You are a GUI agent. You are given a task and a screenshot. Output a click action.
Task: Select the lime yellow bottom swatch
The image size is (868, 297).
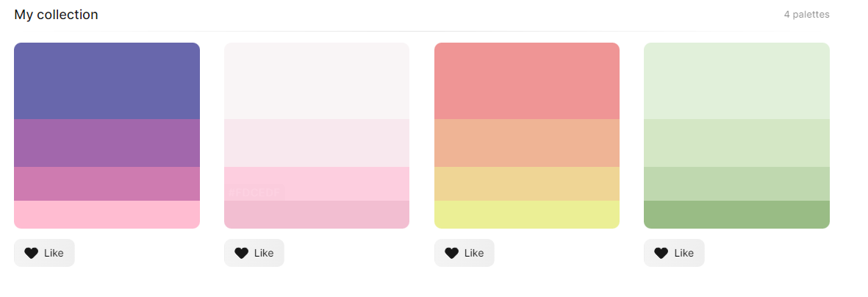pos(527,215)
